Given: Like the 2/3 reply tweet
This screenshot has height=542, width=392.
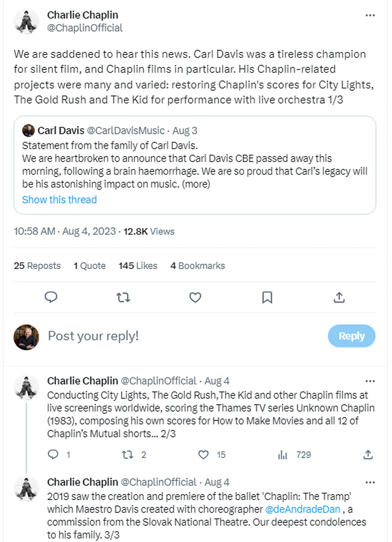Looking at the screenshot, I should click(204, 454).
